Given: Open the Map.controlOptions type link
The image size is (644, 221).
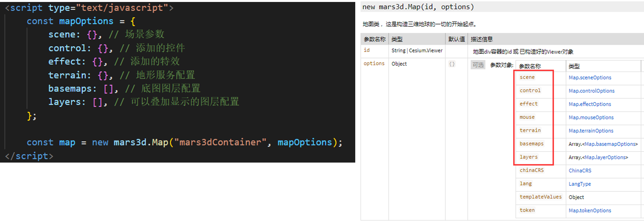Looking at the screenshot, I should pos(592,91).
